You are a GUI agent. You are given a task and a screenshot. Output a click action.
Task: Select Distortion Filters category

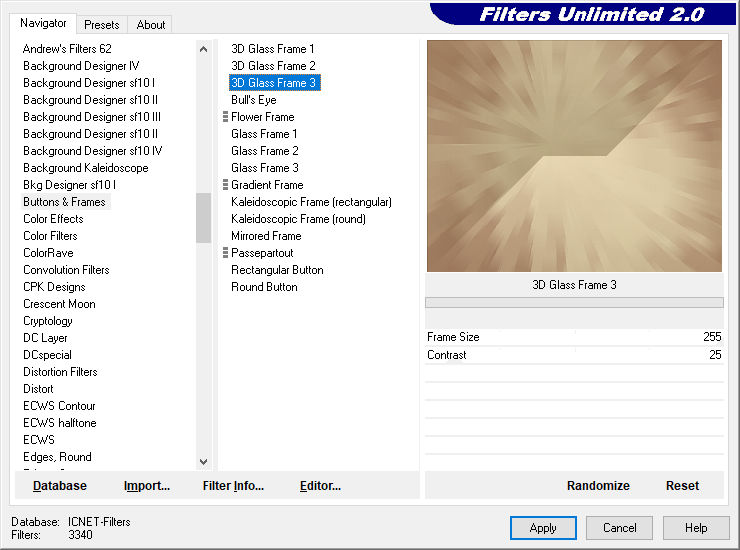tap(60, 372)
